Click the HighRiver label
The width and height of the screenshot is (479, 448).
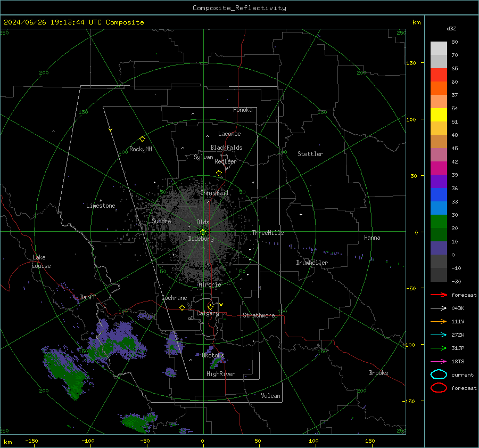221,374
